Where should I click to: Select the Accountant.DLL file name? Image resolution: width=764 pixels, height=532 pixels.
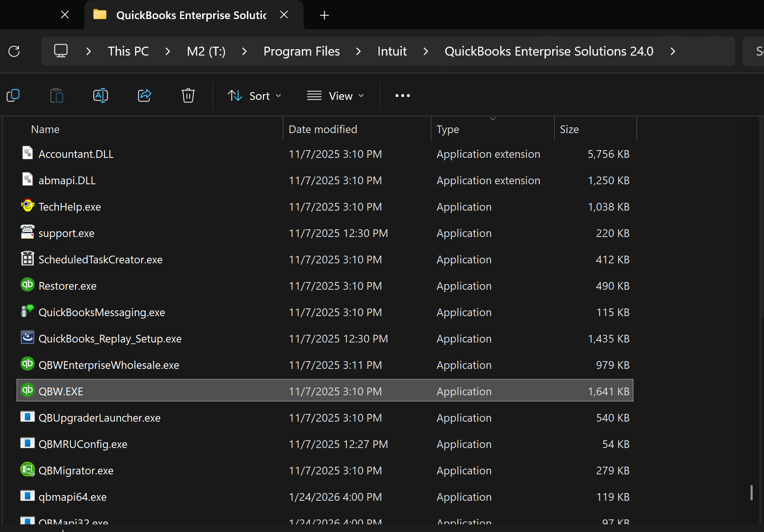76,154
